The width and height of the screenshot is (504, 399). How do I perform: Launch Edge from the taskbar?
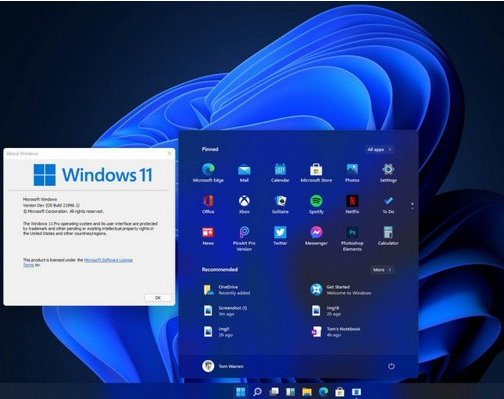pos(323,392)
